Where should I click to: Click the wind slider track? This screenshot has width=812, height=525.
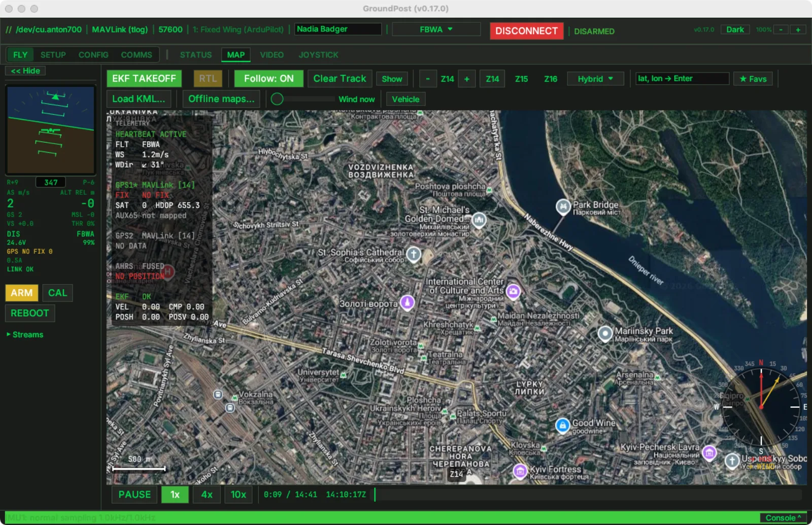click(309, 99)
